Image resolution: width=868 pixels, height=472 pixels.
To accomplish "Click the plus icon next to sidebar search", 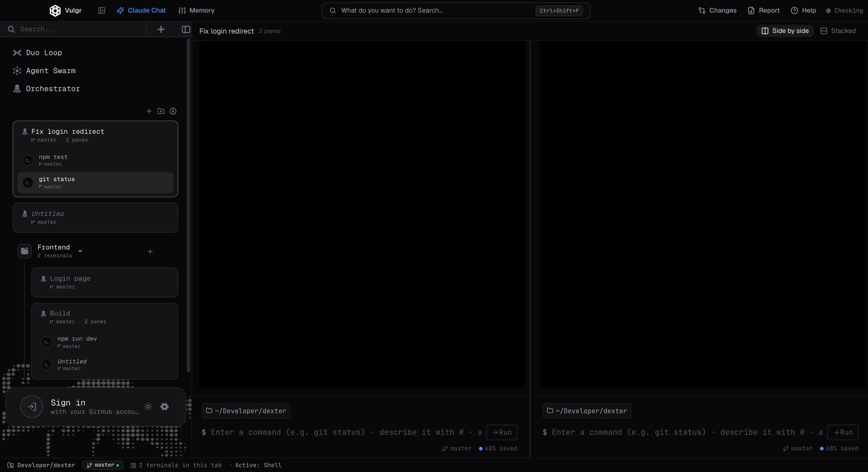I will click(161, 29).
